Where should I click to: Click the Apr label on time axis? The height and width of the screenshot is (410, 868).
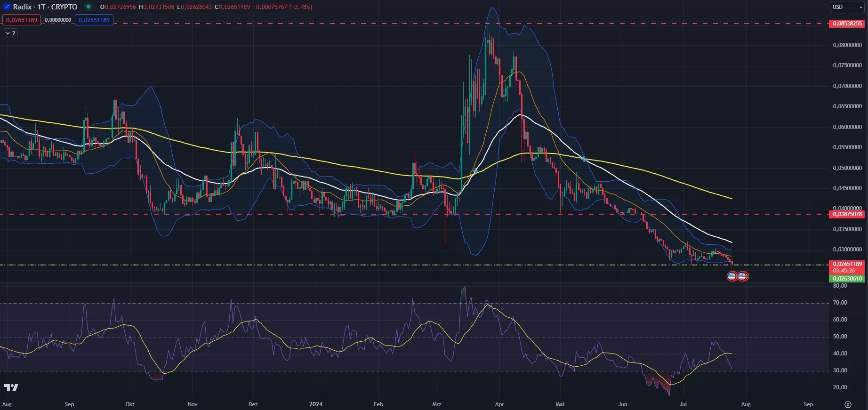click(x=499, y=404)
